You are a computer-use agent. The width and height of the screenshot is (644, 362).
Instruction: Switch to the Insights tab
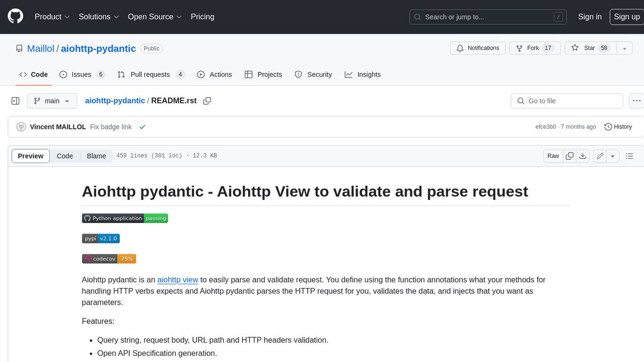[x=363, y=74]
